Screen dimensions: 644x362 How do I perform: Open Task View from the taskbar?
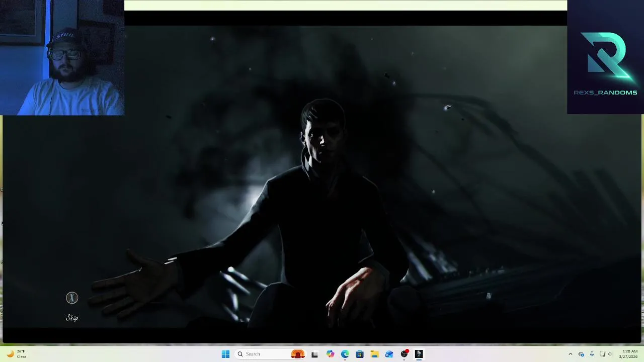coord(314,354)
